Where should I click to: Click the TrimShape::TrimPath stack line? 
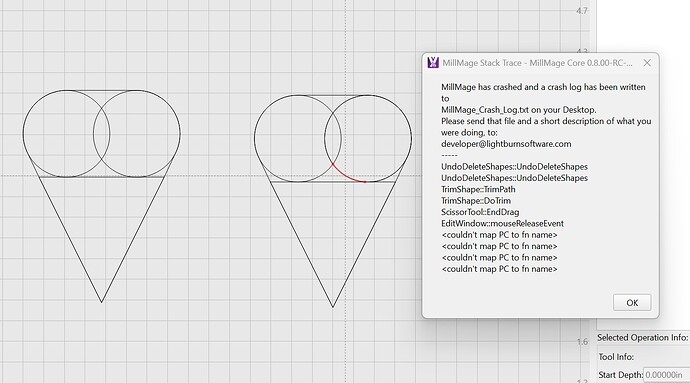[478, 189]
